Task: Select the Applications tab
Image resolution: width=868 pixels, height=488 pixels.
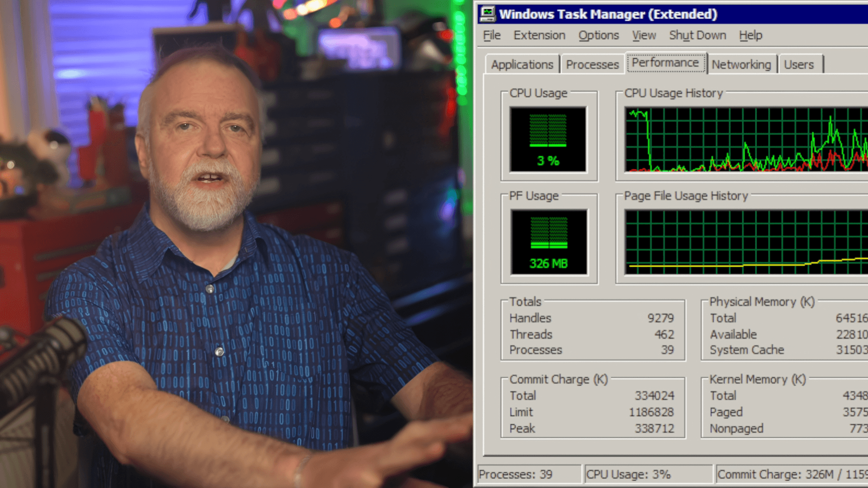Action: point(522,64)
